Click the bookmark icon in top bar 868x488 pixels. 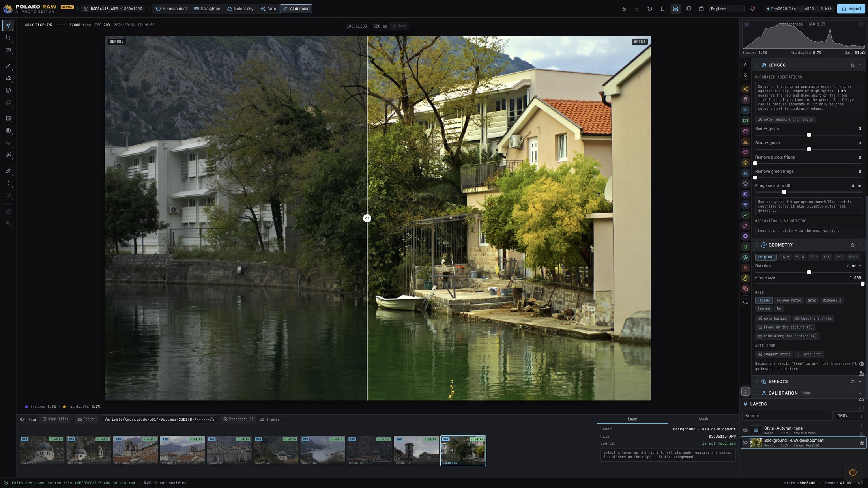[x=663, y=9]
